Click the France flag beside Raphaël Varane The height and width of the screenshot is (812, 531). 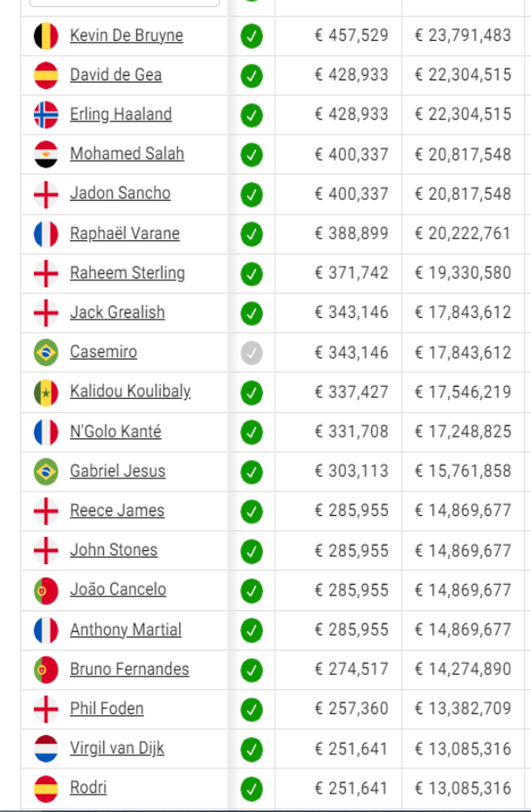coord(45,233)
